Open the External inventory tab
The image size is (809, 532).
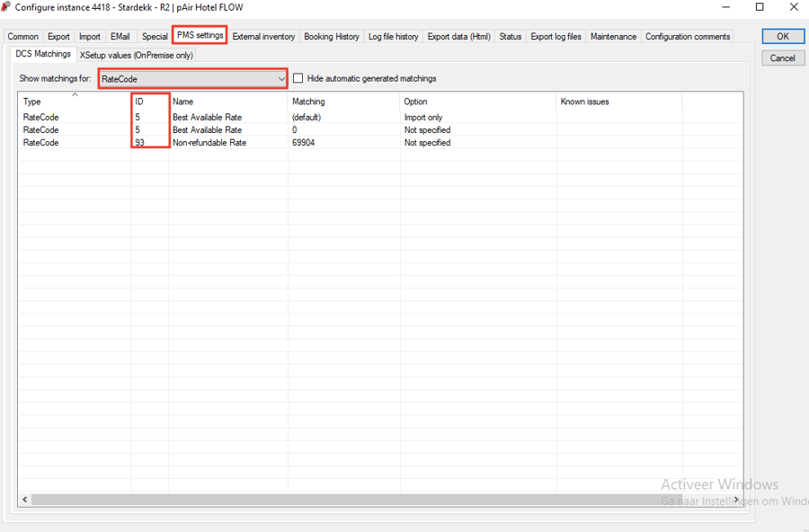click(x=263, y=37)
